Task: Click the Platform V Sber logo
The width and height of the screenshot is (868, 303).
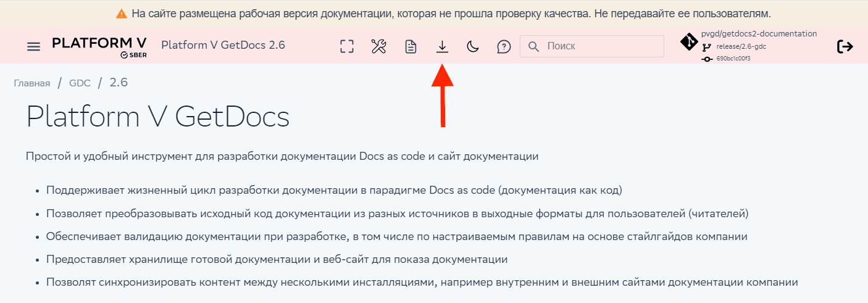Action: [99, 47]
